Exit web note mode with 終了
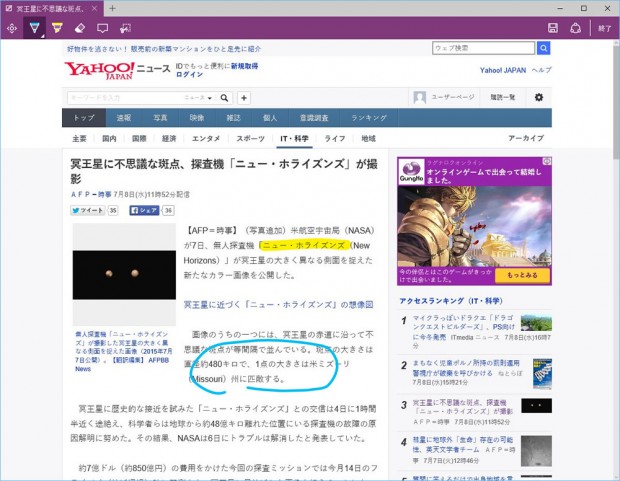Image resolution: width=620 pixels, height=481 pixels. 605,28
